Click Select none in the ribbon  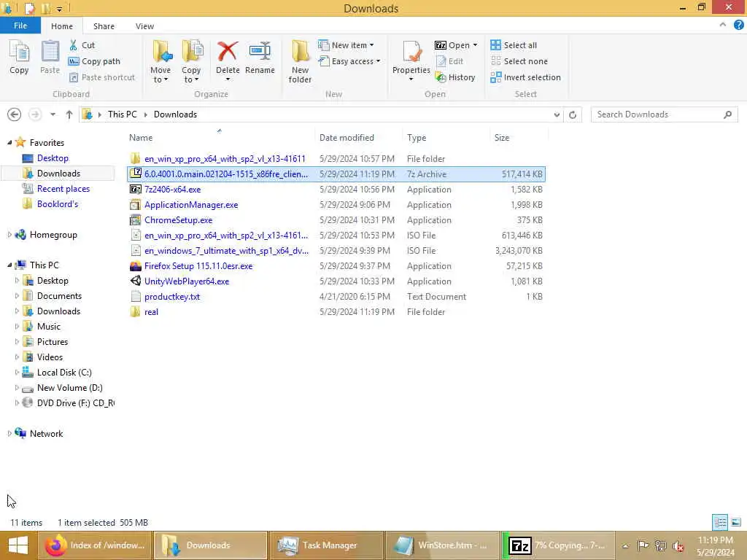coord(519,61)
